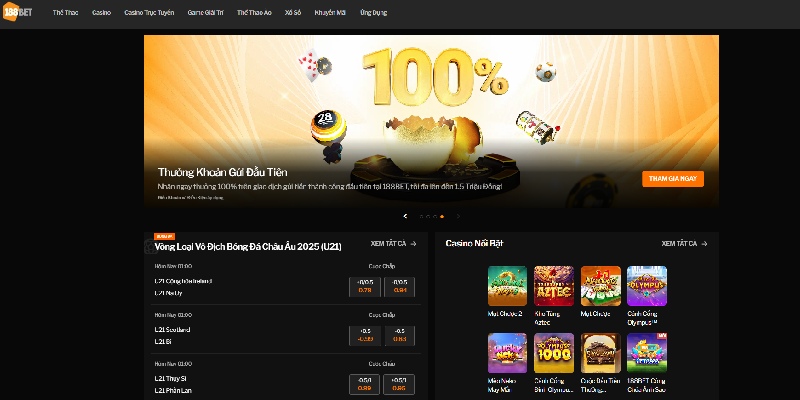This screenshot has width=800, height=400.
Task: Open the Muì Chược 2 game icon
Action: (x=507, y=285)
